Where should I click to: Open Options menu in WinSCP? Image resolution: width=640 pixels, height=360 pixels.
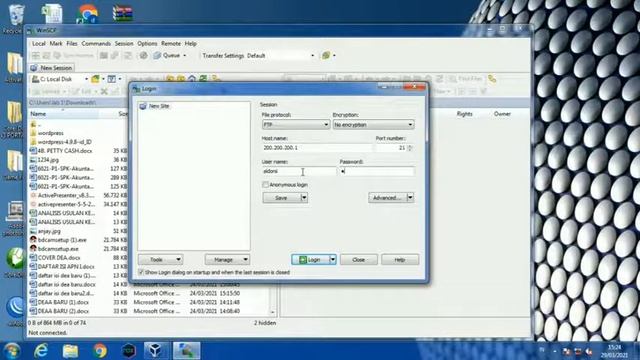147,43
